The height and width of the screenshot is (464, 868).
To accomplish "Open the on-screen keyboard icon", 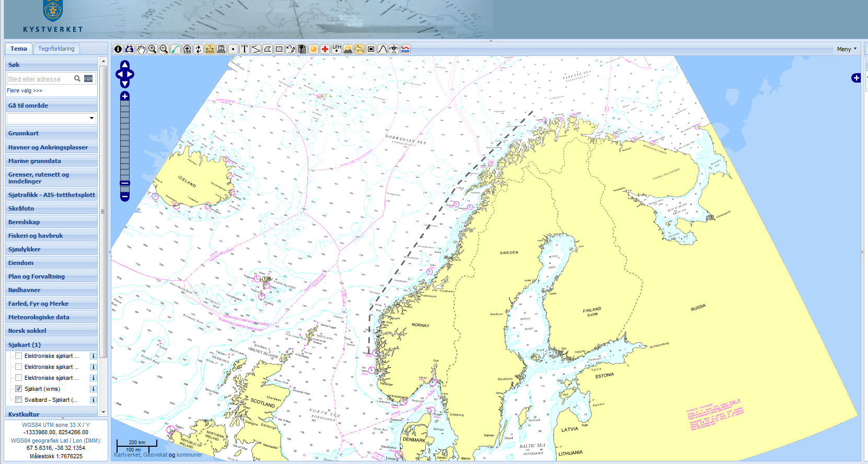I will click(88, 79).
